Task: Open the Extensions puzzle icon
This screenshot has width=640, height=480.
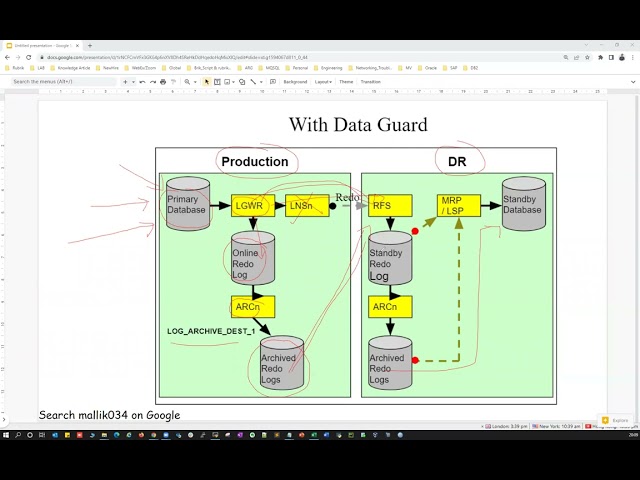Action: pos(600,58)
